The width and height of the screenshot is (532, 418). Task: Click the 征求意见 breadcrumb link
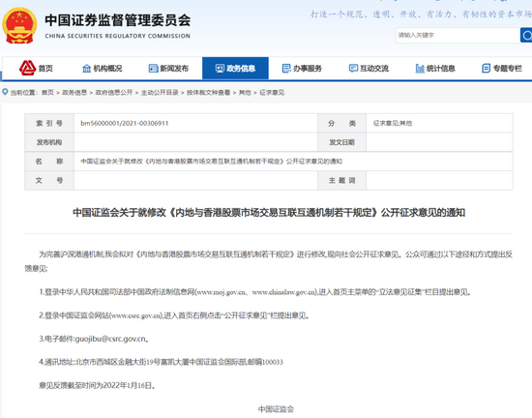272,93
